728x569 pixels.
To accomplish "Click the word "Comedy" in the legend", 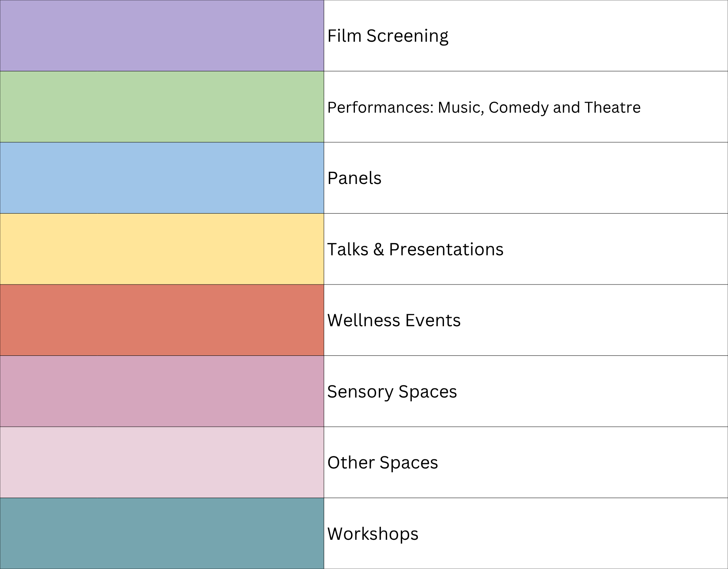I will [x=518, y=108].
